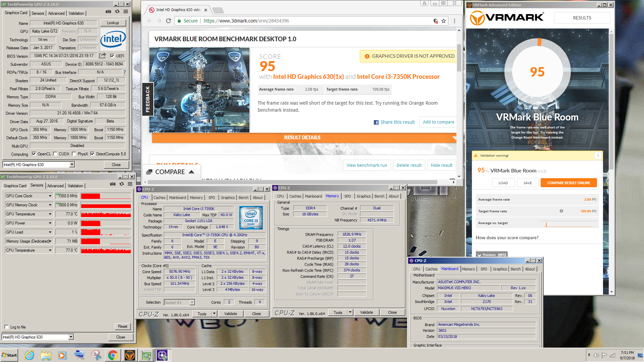Open Internet Explorer from the taskbar

29,355
